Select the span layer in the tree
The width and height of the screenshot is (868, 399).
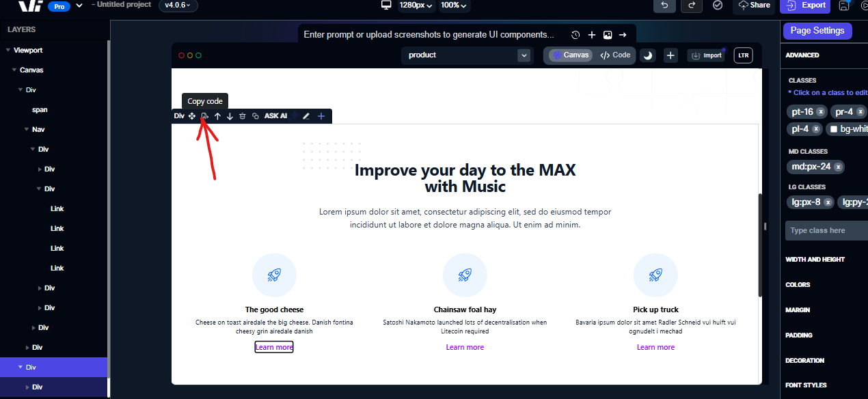point(40,109)
